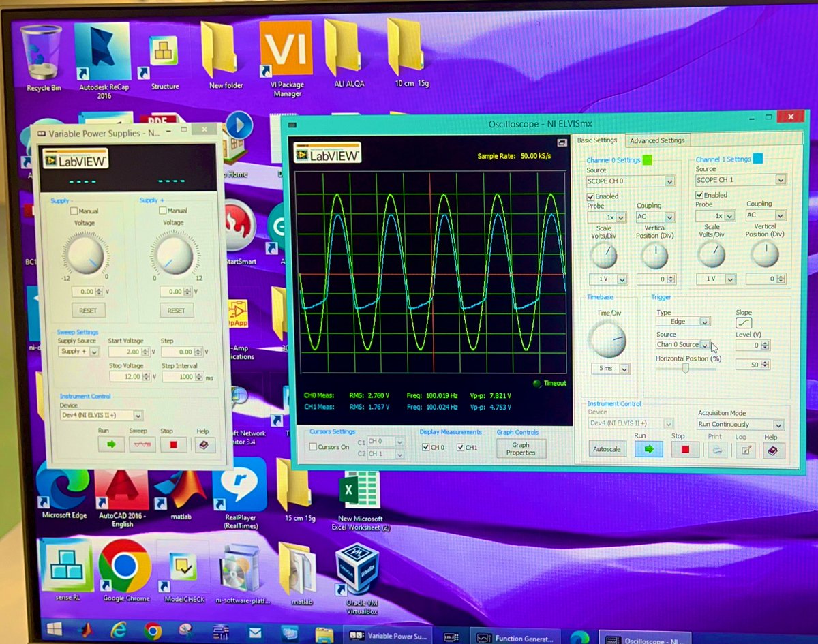Open Channel 0 Probe 1x dropdown
The height and width of the screenshot is (644, 818).
pyautogui.click(x=607, y=217)
